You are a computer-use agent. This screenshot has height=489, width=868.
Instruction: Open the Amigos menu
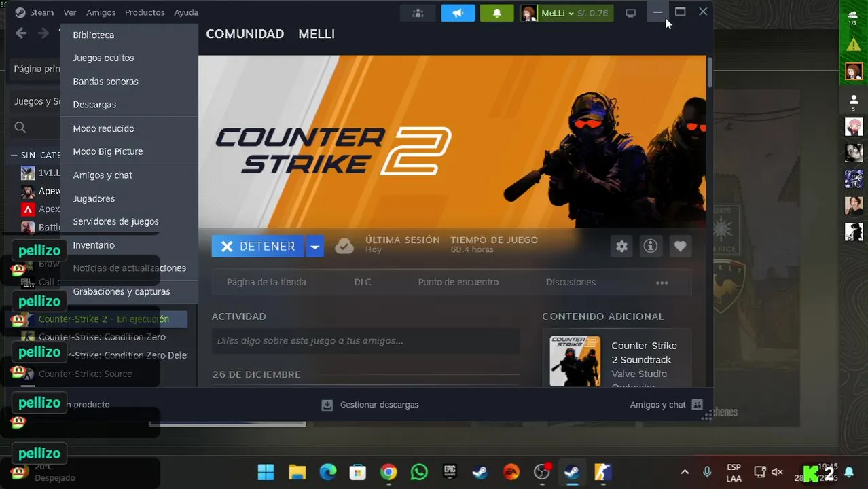click(101, 12)
